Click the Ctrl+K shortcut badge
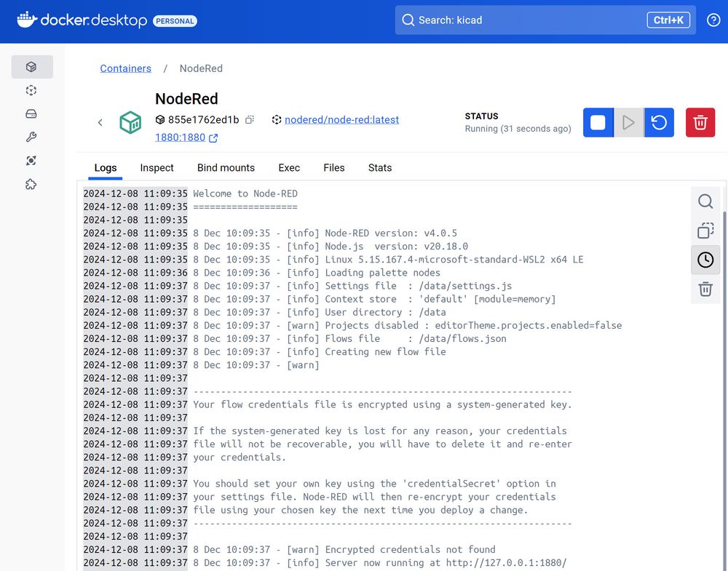This screenshot has width=728, height=571. [x=668, y=20]
